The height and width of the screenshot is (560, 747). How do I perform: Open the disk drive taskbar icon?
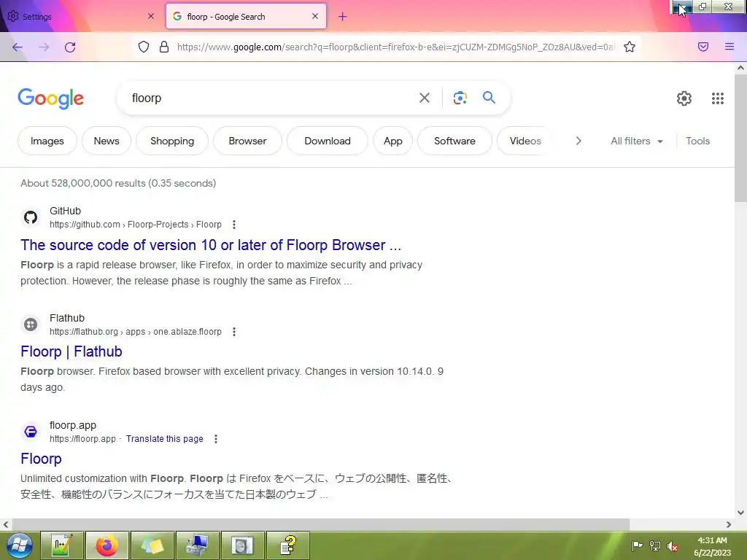pos(242,545)
